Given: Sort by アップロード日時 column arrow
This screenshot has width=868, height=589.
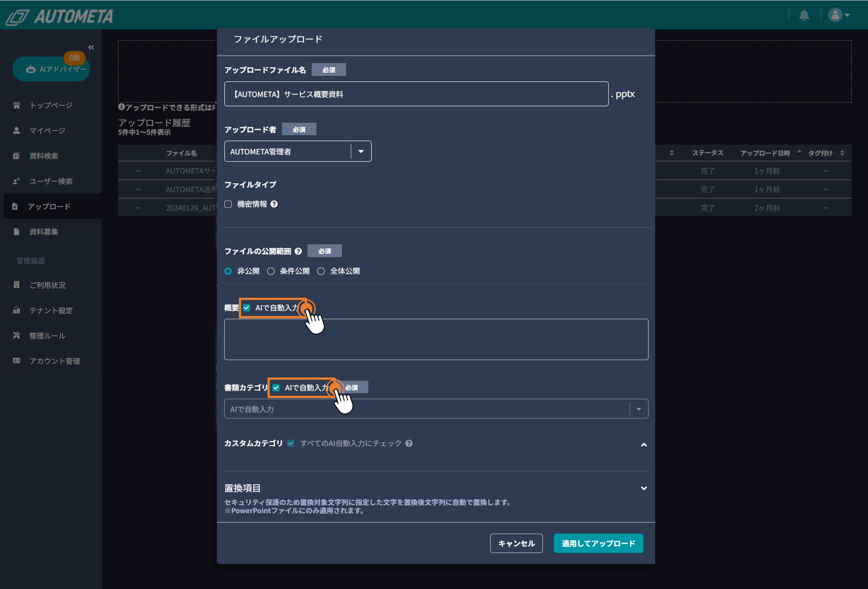Looking at the screenshot, I should [x=799, y=152].
